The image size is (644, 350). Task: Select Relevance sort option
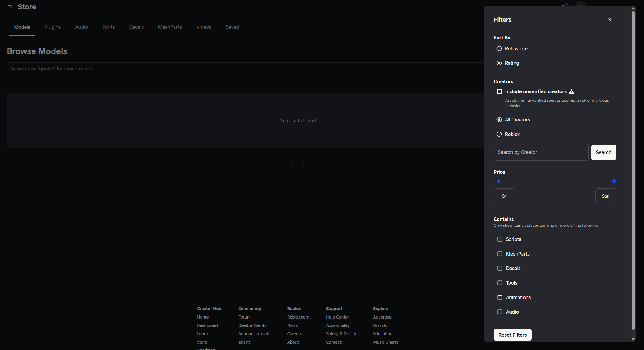tap(499, 48)
